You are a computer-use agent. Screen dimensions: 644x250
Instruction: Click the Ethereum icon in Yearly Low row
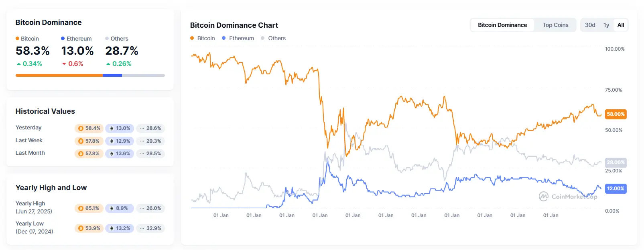112,228
